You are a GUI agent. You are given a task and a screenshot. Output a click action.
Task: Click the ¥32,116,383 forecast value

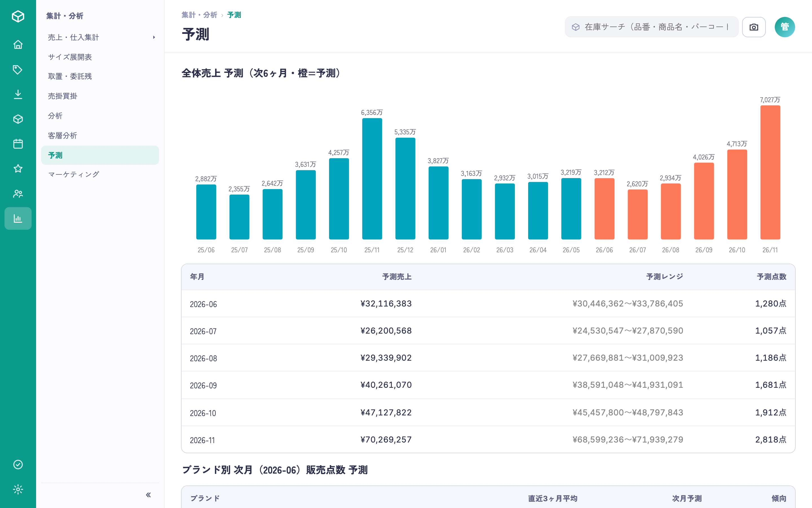(386, 304)
